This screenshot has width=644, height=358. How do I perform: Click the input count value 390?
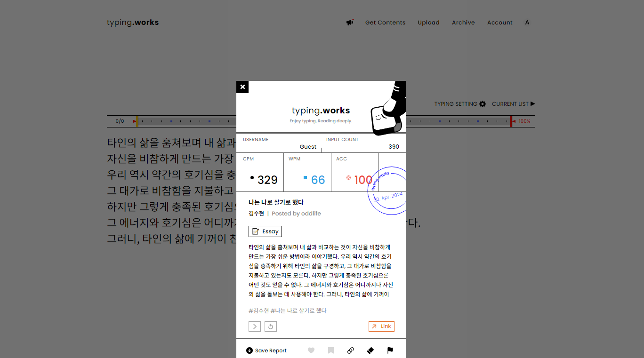click(394, 147)
